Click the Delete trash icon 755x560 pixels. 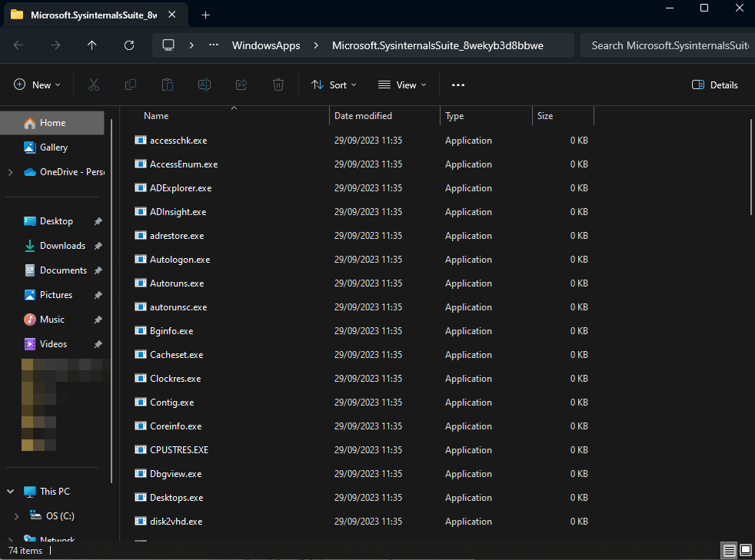coord(278,85)
